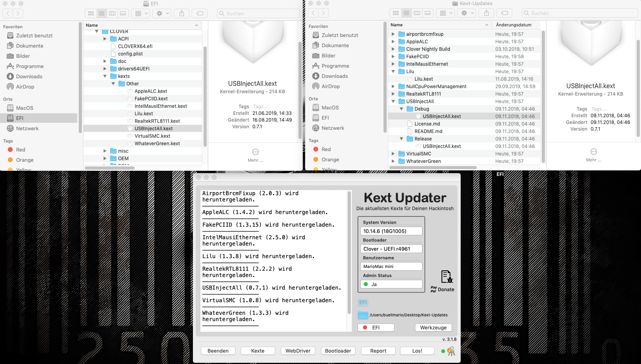Open Werkzeuge in Kext Updater
The width and height of the screenshot is (641, 364).
434,328
